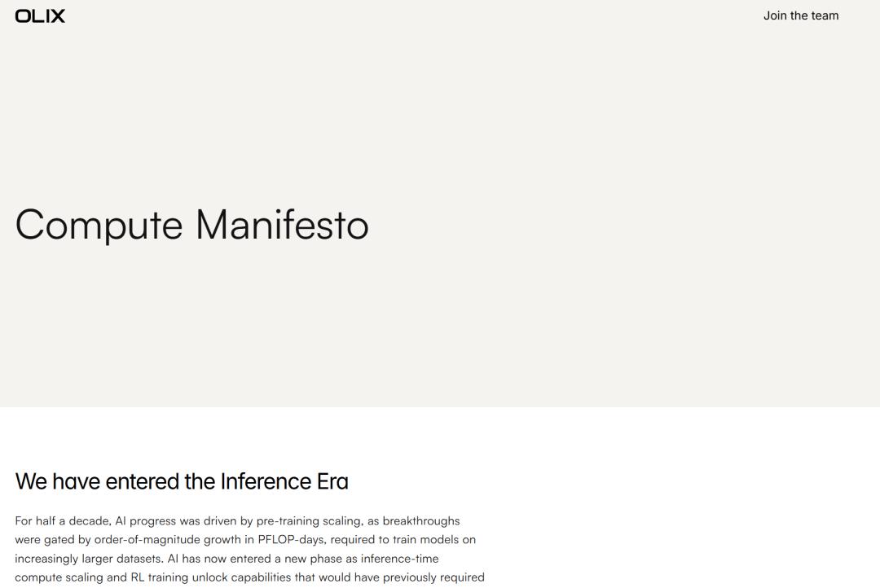This screenshot has height=588, width=880.
Task: Click the word "inference-time" in the paragraph
Action: click(399, 559)
